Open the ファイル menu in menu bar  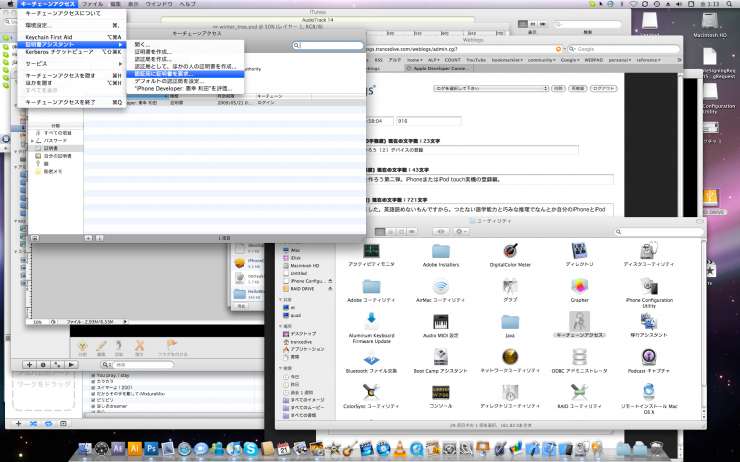[92, 4]
